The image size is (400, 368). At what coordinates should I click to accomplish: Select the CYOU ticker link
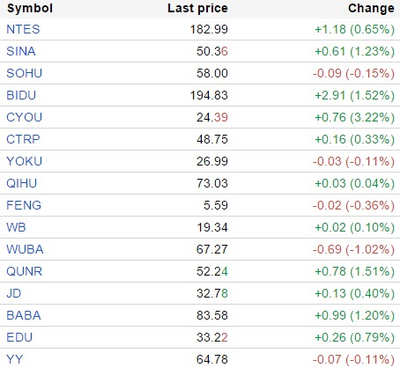tap(24, 117)
